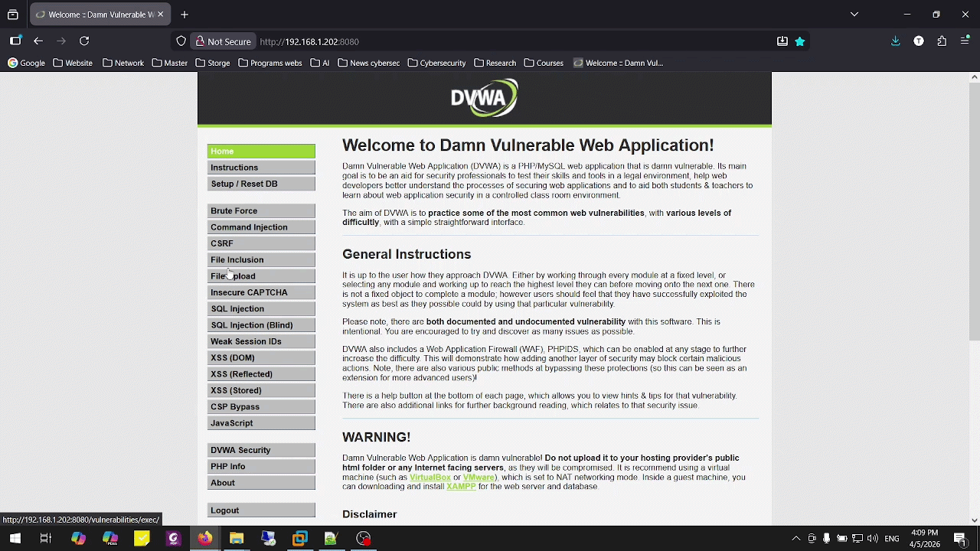This screenshot has height=551, width=980.
Task: Open Setup / Reset DB
Action: tap(261, 184)
